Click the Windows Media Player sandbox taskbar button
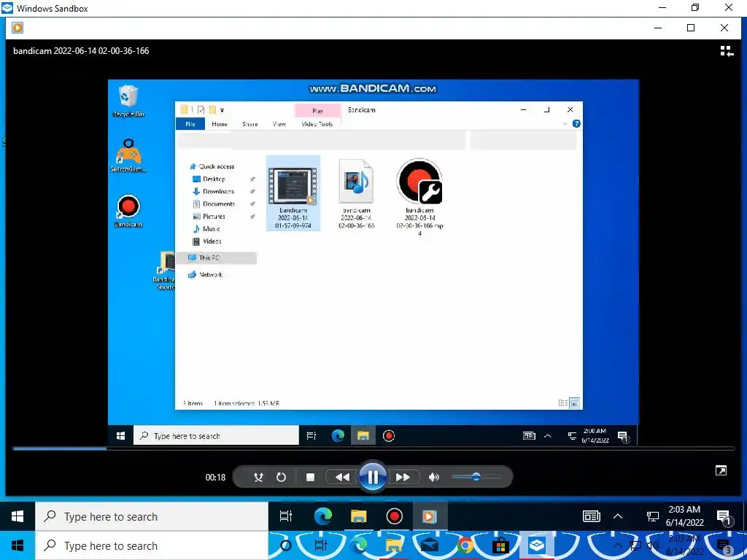747x560 pixels. tap(429, 517)
